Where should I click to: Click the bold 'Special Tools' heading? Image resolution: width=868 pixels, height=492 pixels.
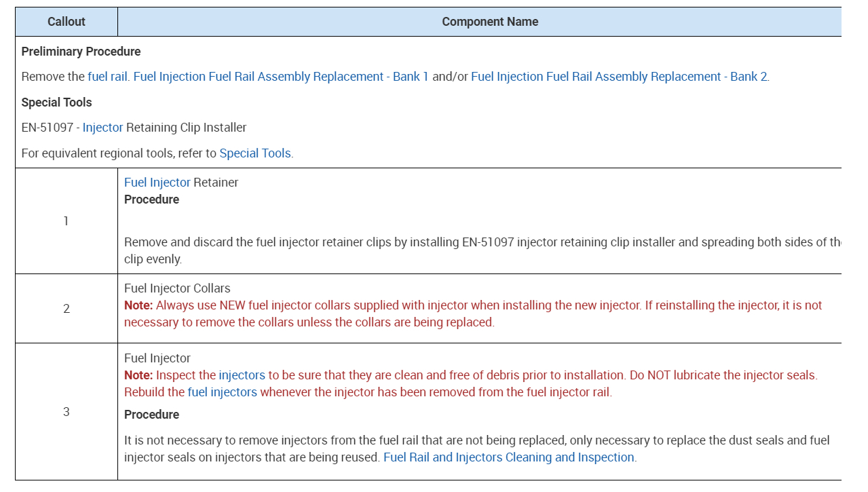point(56,102)
